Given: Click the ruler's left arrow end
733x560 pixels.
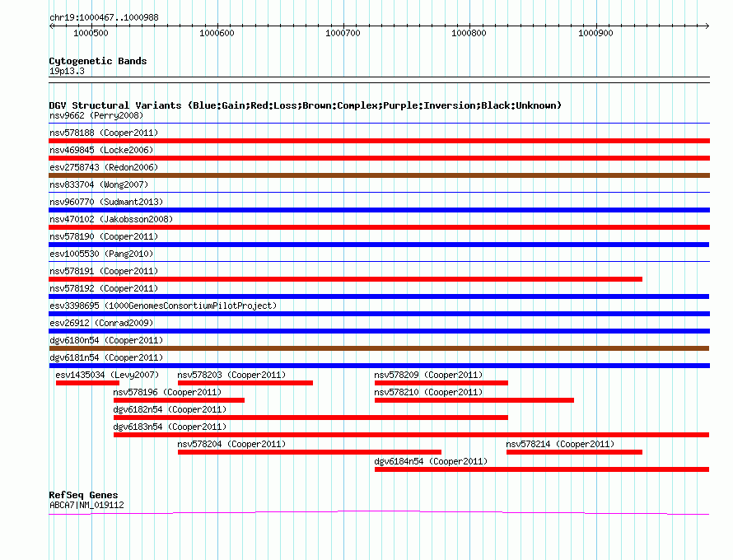Looking at the screenshot, I should [x=52, y=26].
